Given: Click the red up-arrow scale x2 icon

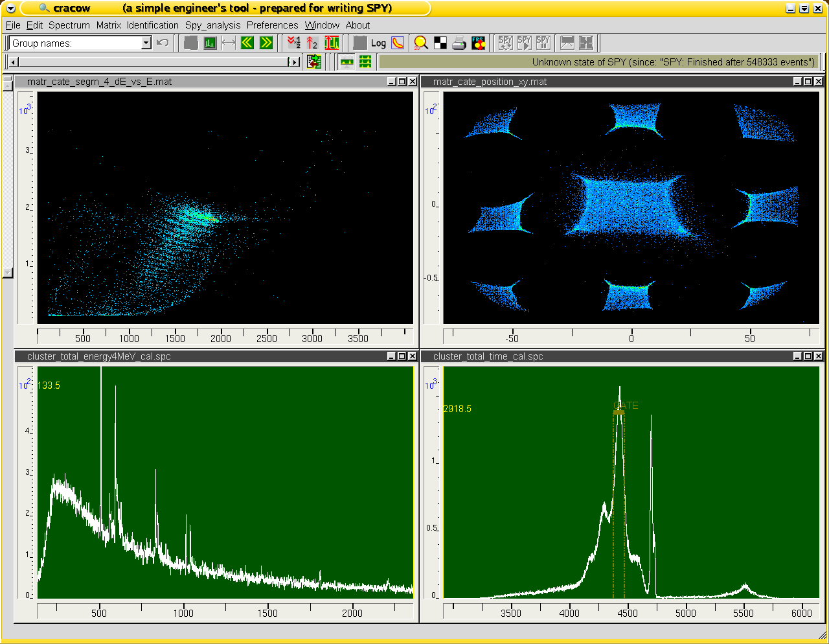Looking at the screenshot, I should [312, 43].
